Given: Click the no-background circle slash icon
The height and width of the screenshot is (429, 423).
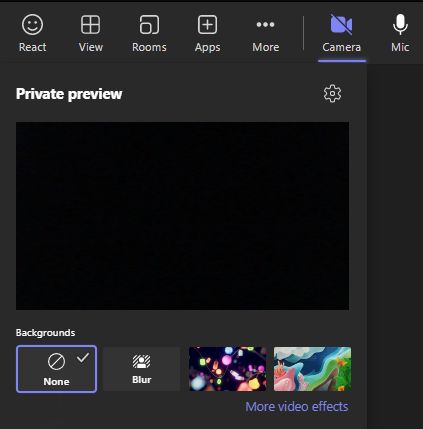Looking at the screenshot, I should click(x=56, y=362).
